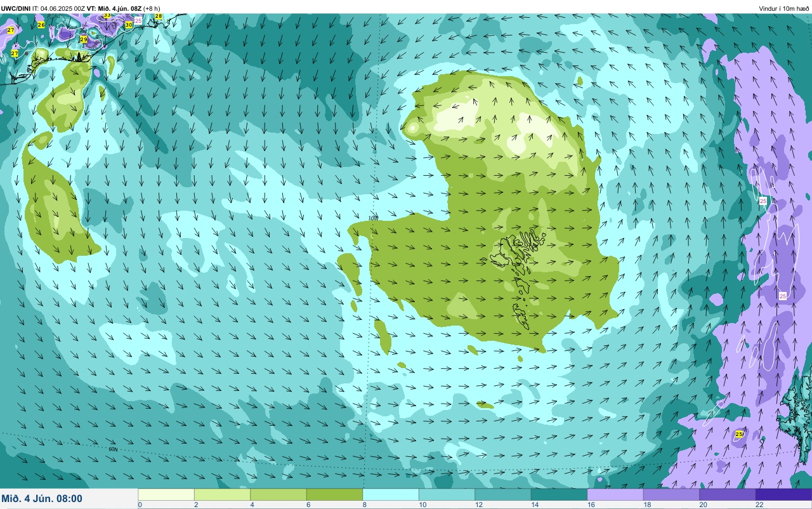
Task: Click the 'UWC/DINI' model name in header
Action: 16,8
